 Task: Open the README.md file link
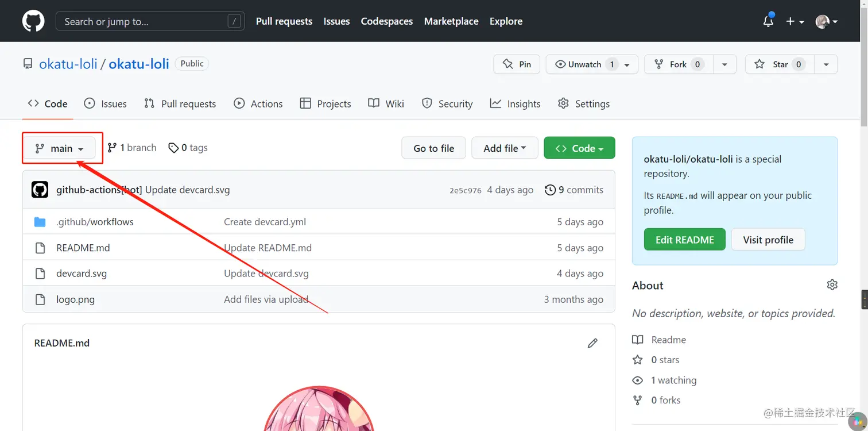(83, 248)
